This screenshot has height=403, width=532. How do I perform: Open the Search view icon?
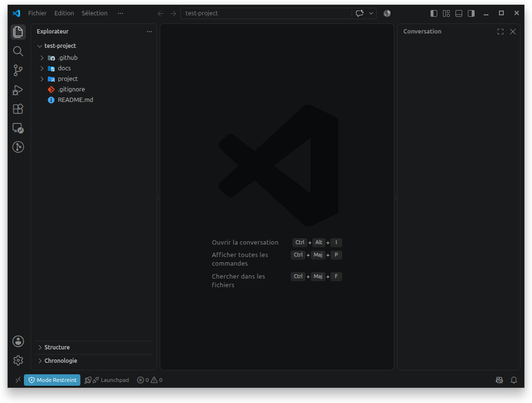point(18,51)
